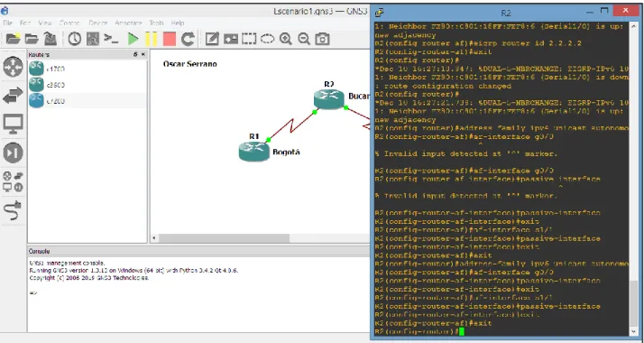Click router R1 in the topology
Screen dimensions: 644x343
click(254, 151)
